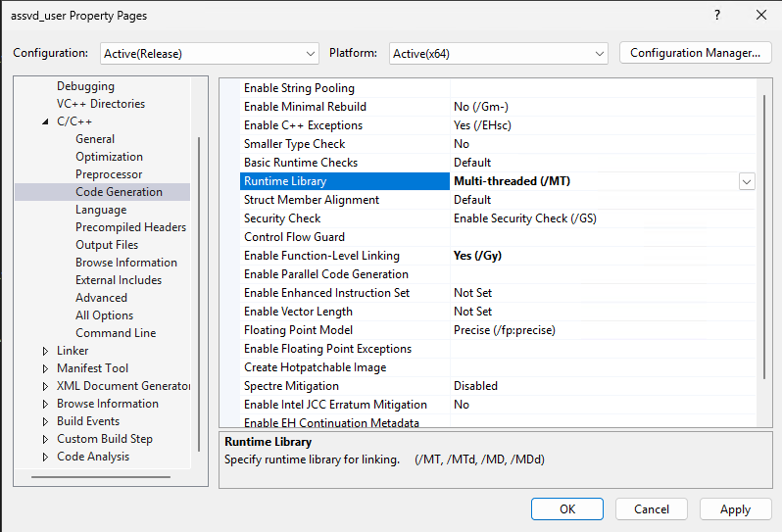The height and width of the screenshot is (532, 782).
Task: Click the property grid vertical scrollbar
Action: 764,237
